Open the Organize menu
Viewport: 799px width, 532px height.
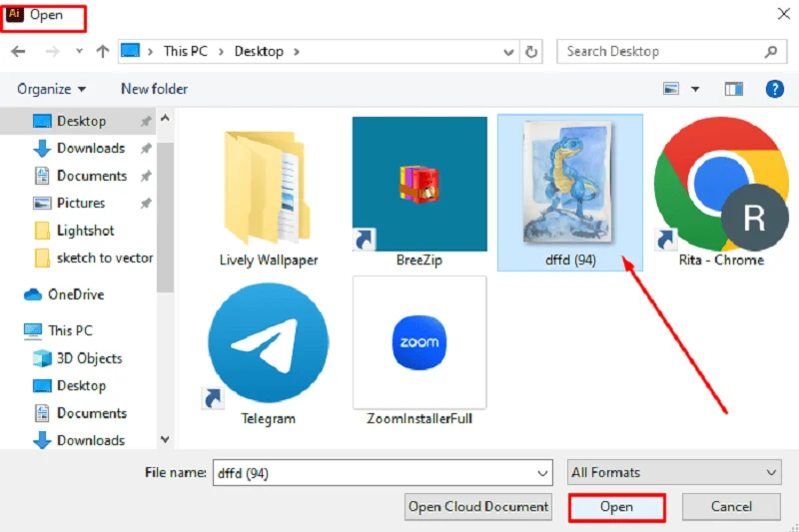[x=51, y=89]
